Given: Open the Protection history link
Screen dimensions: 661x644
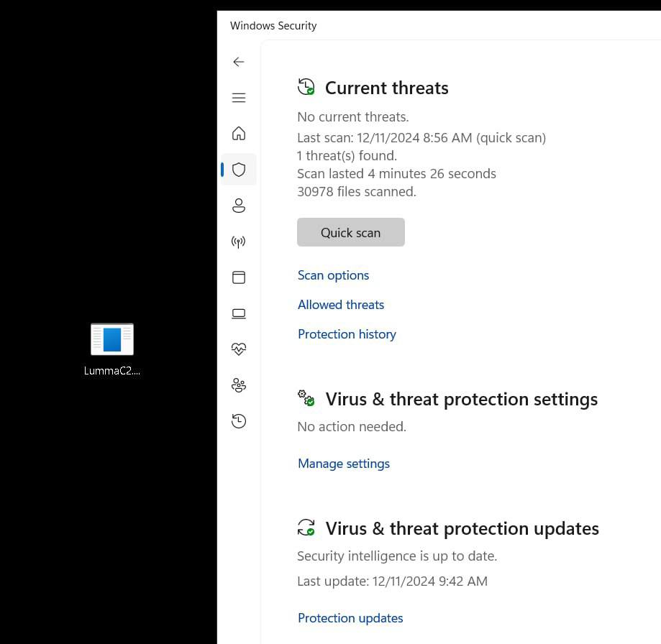Looking at the screenshot, I should [347, 334].
